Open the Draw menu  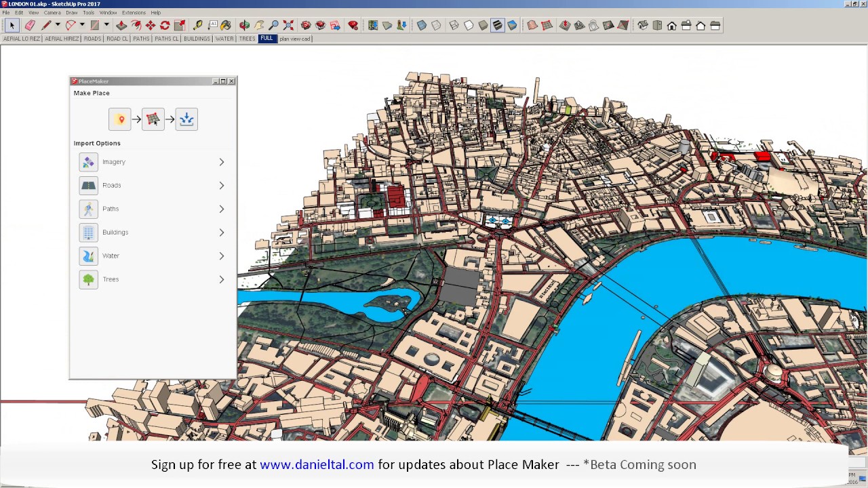(x=71, y=12)
